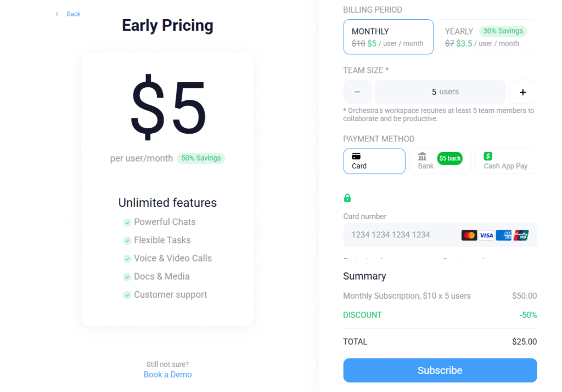Screen dimensions: 562x392
Task: Select the Yearly billing period option
Action: pos(486,37)
